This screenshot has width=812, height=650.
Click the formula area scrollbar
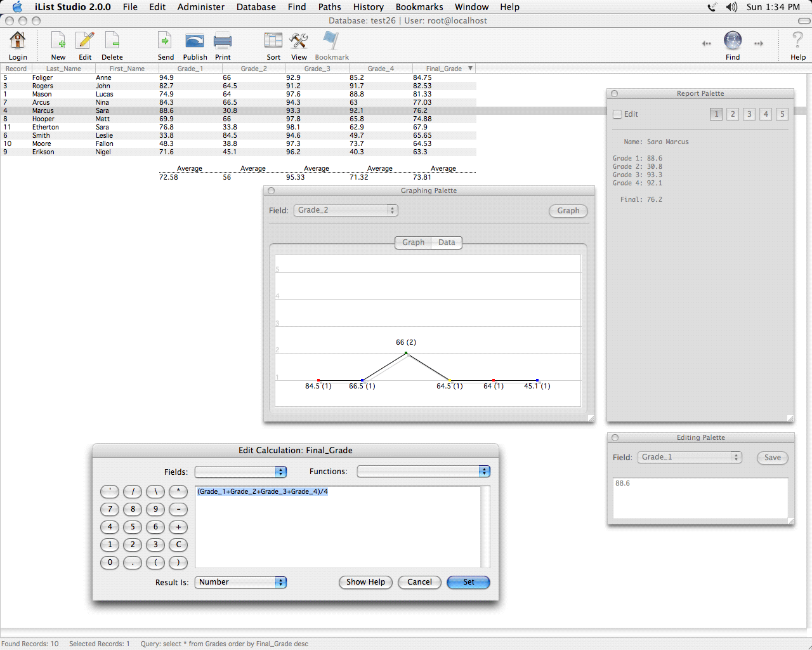(x=485, y=527)
